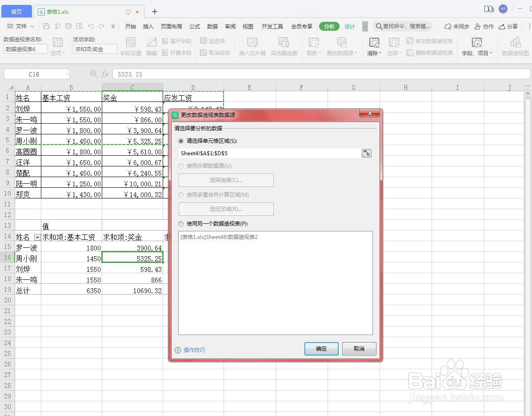The width and height of the screenshot is (532, 416).
Task: Open the 公式 ribbon tab
Action: [195, 26]
